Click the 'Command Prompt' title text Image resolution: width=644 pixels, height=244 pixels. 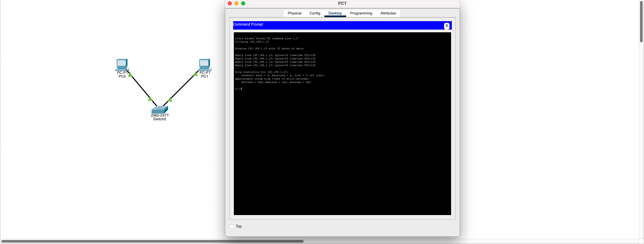click(248, 25)
